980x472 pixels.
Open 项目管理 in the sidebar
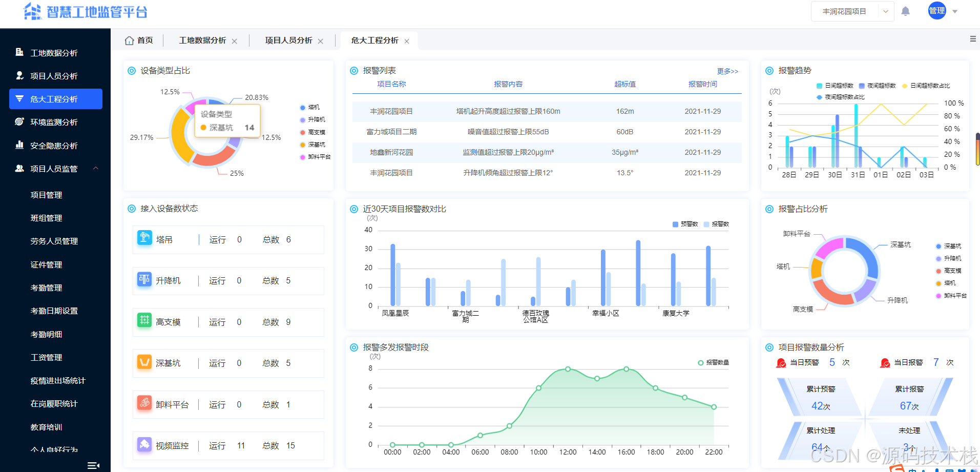(46, 195)
